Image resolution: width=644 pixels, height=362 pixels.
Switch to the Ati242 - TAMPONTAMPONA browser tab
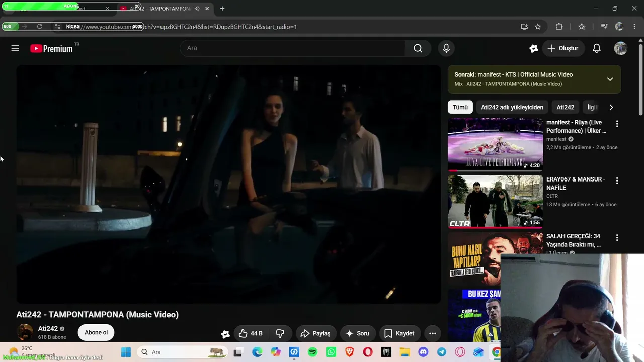pos(165,9)
